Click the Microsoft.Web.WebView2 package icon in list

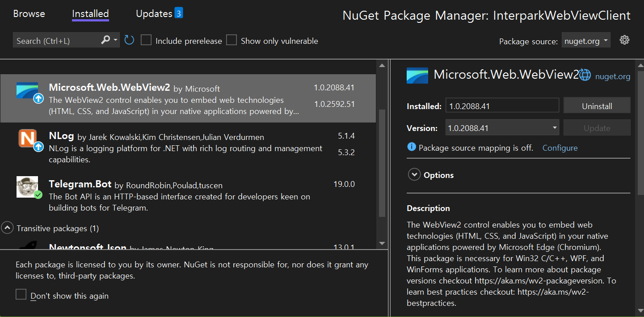coord(27,90)
